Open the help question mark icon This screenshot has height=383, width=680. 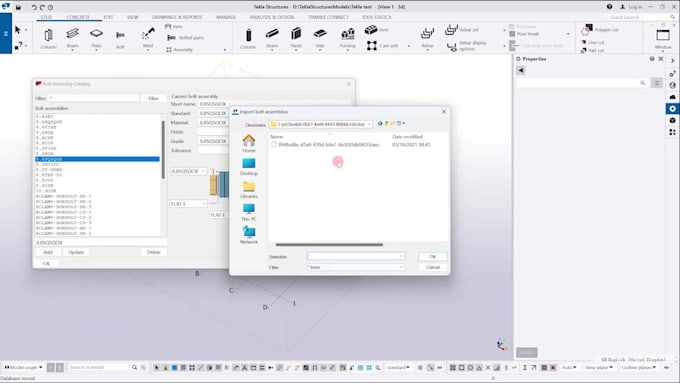pos(609,7)
